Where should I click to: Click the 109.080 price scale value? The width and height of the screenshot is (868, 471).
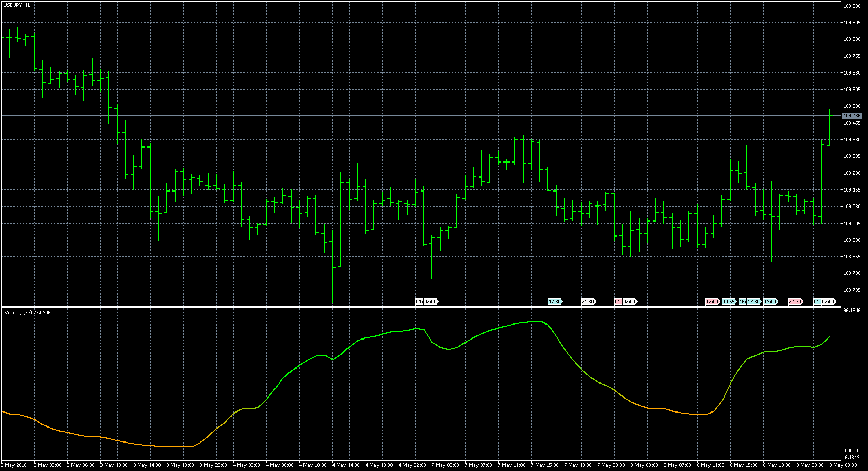pyautogui.click(x=851, y=207)
